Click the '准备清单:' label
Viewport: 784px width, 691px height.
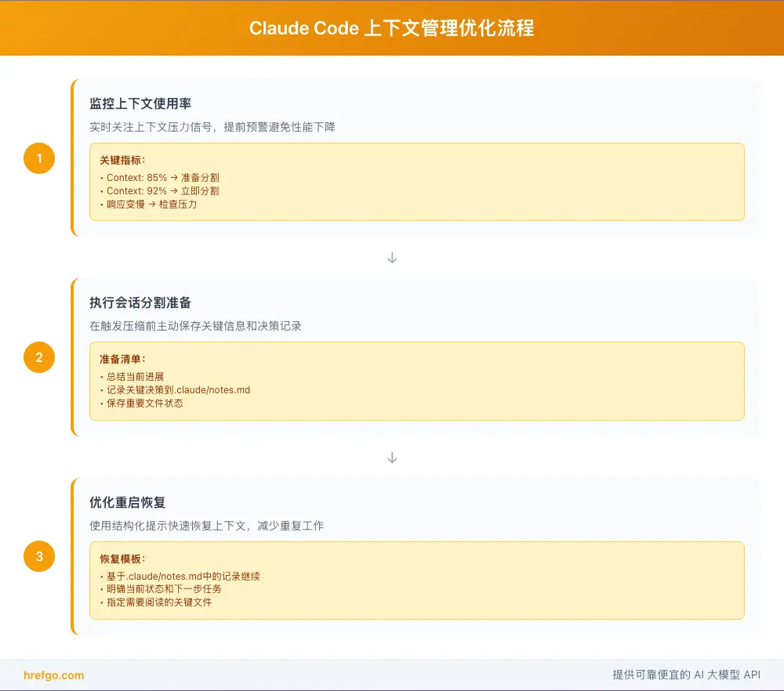[x=122, y=359]
